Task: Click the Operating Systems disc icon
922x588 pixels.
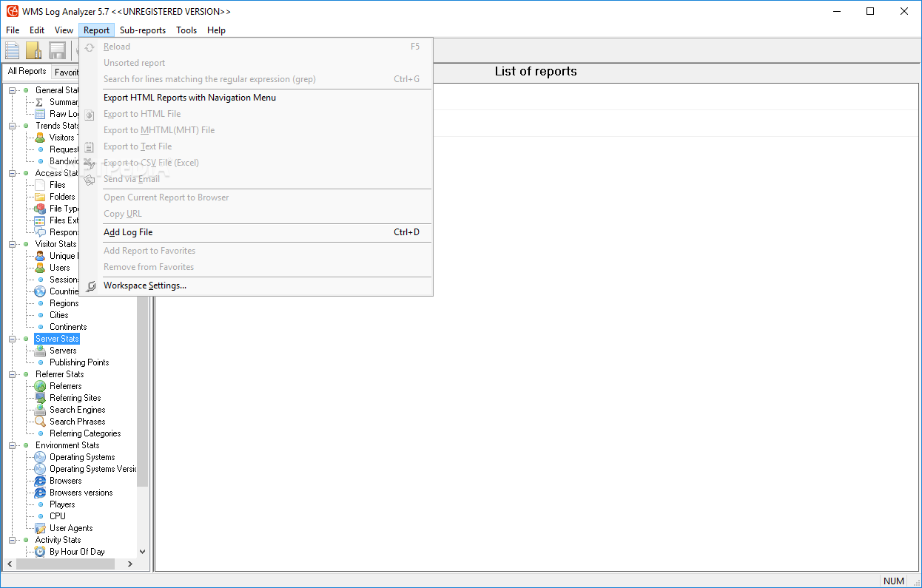Action: coord(40,457)
